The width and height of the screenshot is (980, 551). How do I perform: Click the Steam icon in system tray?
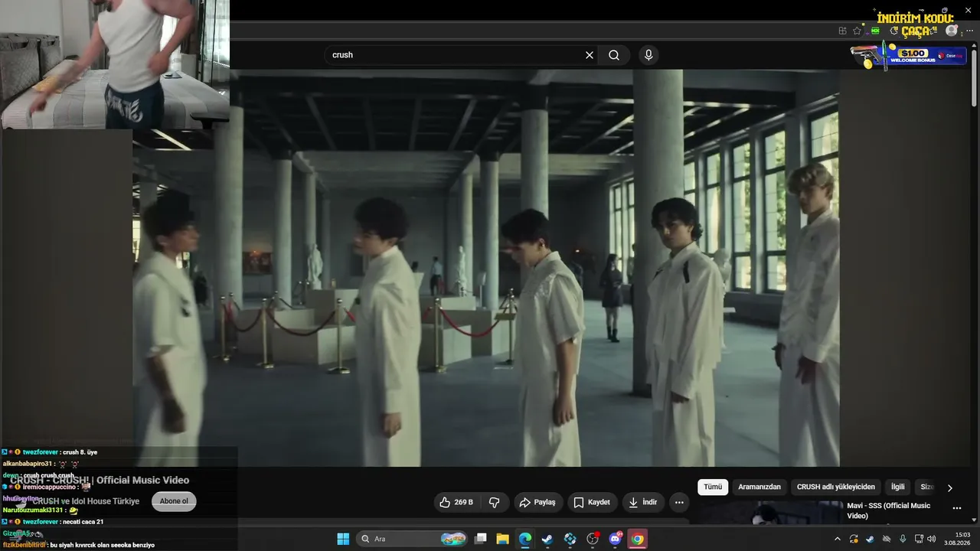(x=870, y=539)
